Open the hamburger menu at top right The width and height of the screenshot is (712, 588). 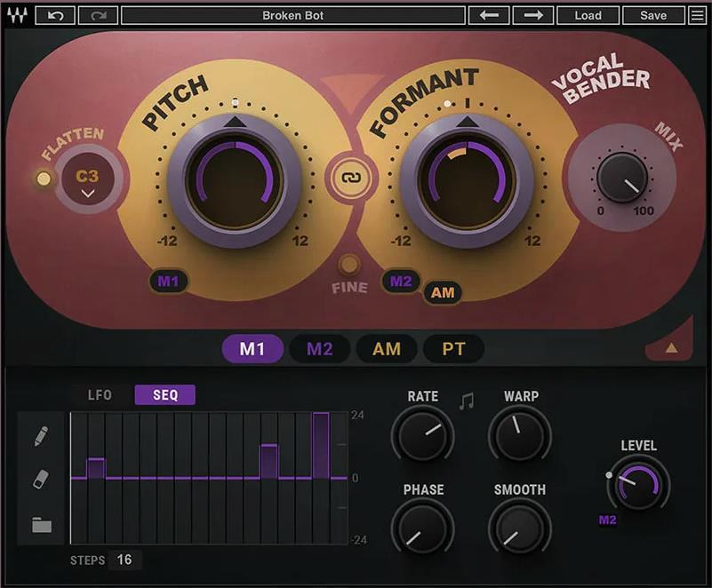coord(699,15)
